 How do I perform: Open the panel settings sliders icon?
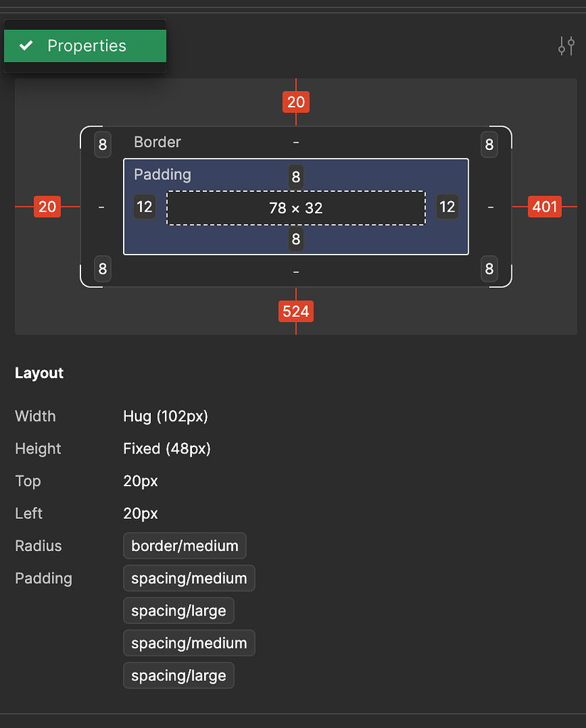pyautogui.click(x=566, y=46)
